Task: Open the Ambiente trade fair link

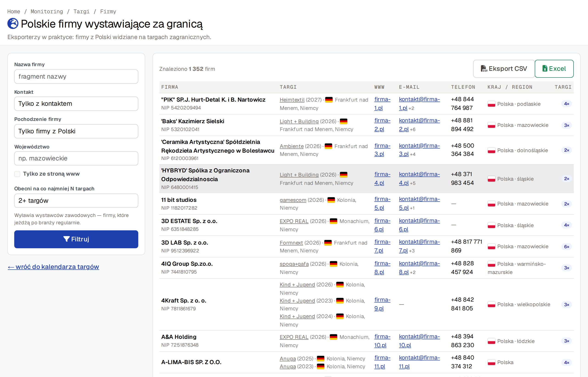Action: 291,146
